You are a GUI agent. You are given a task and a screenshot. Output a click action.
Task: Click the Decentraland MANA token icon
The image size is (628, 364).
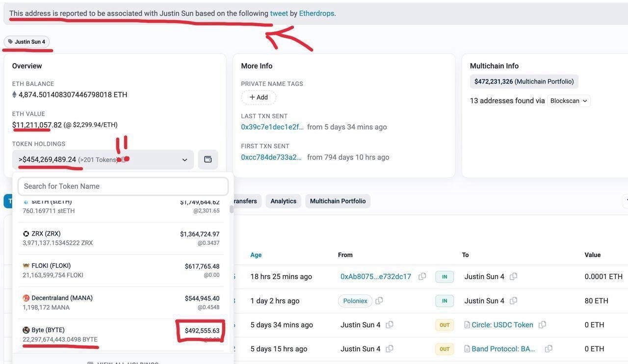(x=26, y=298)
